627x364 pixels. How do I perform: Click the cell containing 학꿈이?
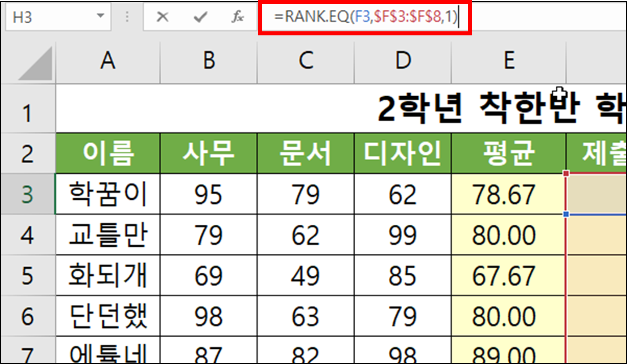coord(107,194)
